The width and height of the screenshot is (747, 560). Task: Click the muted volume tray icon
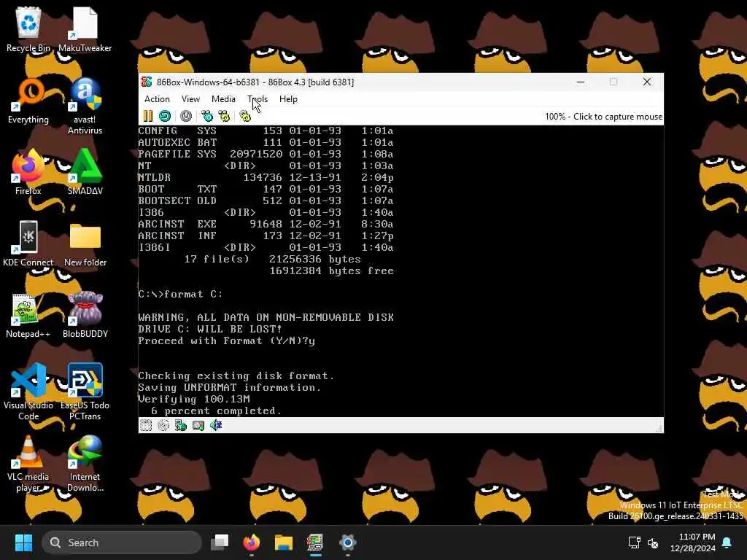(653, 542)
